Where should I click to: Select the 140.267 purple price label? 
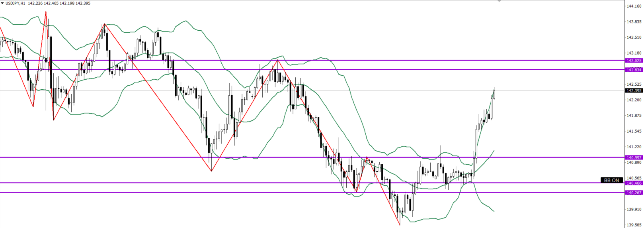point(634,193)
